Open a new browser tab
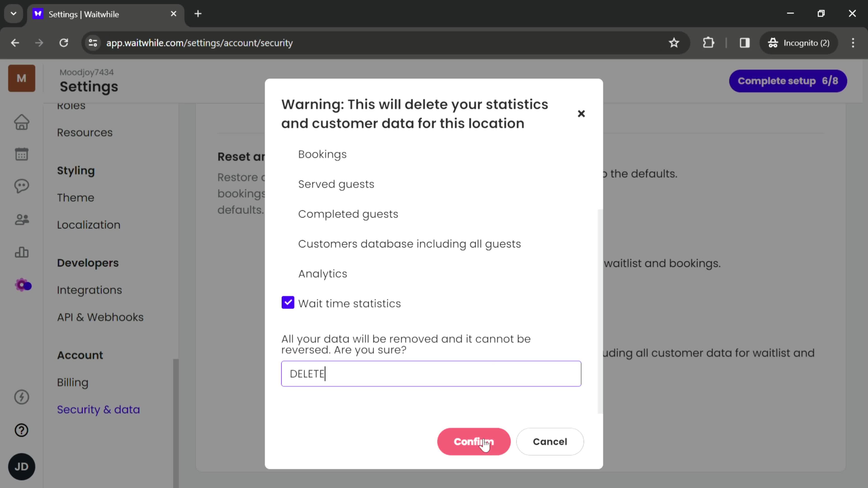Viewport: 868px width, 488px height. [198, 14]
